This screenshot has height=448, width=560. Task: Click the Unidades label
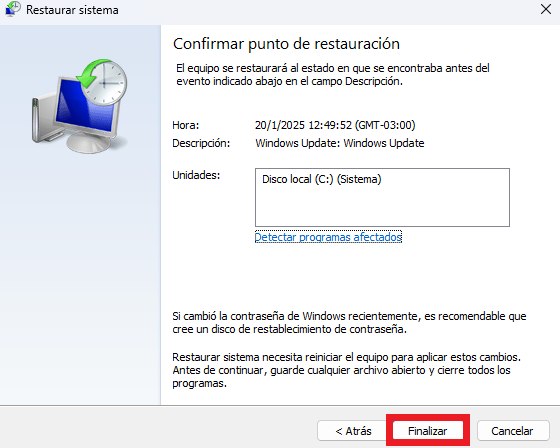pos(196,175)
